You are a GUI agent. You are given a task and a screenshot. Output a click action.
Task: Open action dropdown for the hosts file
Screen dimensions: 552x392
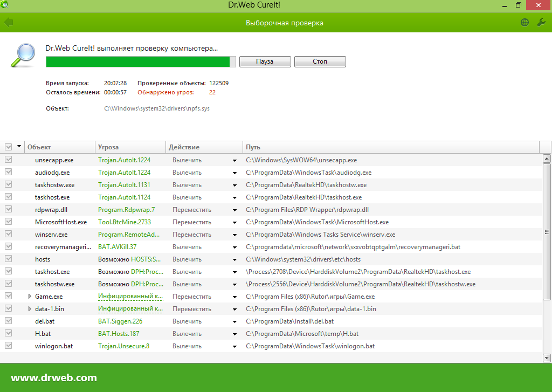234,260
